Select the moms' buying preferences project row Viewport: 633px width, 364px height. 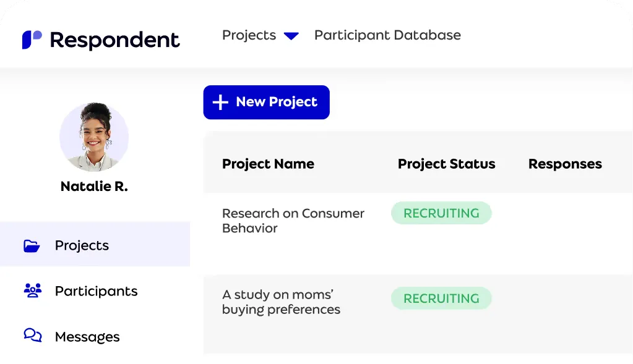pyautogui.click(x=281, y=302)
